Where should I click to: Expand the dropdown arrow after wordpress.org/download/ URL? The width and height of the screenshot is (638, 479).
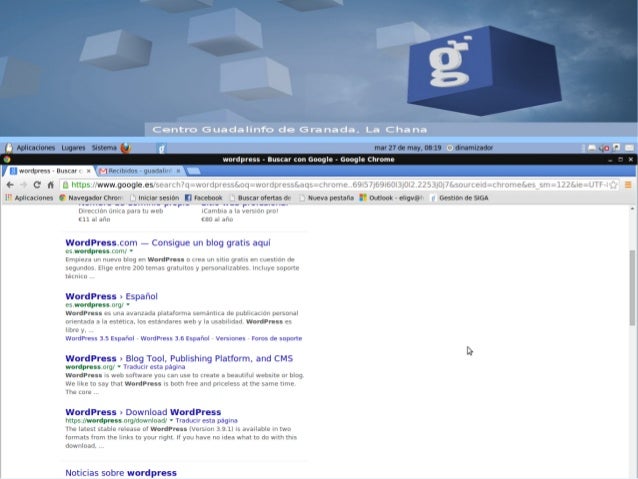171,420
